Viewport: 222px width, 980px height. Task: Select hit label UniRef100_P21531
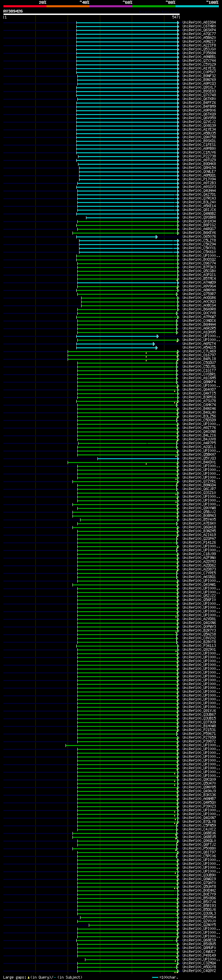[x=199, y=730]
